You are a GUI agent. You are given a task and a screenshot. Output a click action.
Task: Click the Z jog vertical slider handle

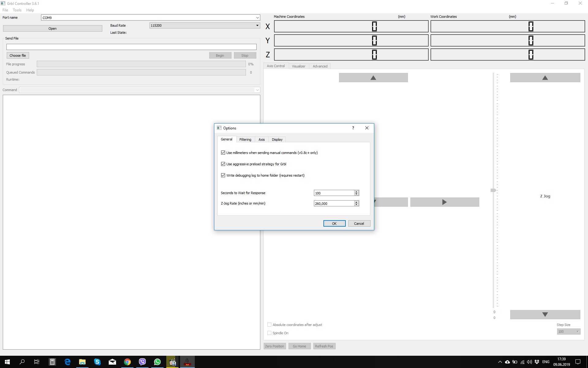(x=493, y=190)
